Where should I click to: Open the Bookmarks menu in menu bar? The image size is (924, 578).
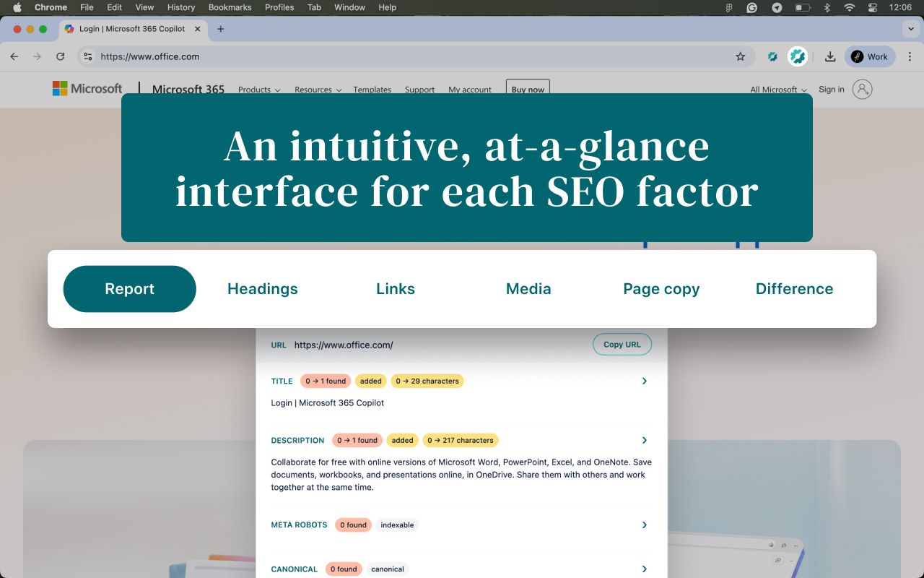tap(230, 7)
